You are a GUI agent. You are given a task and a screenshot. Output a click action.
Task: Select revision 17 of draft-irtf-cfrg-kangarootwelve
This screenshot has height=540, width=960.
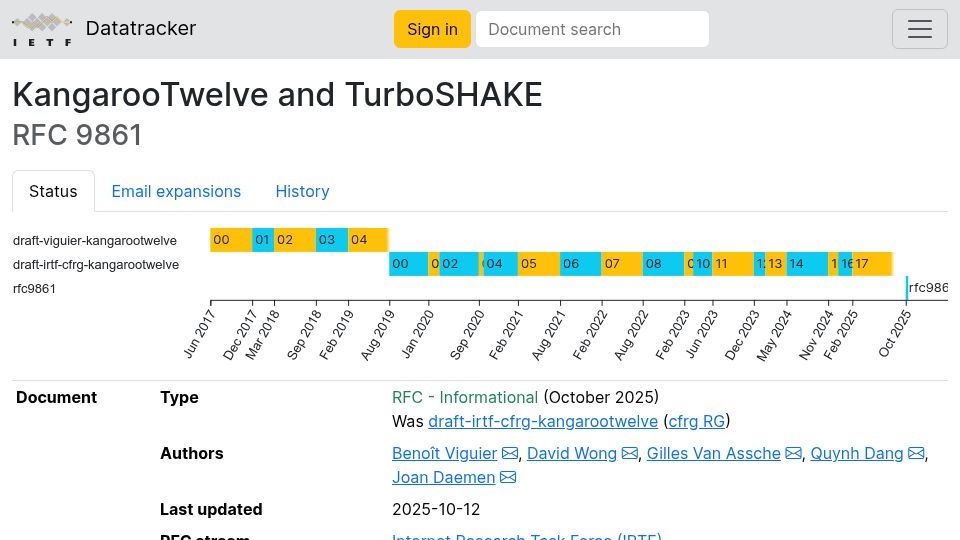coord(872,264)
